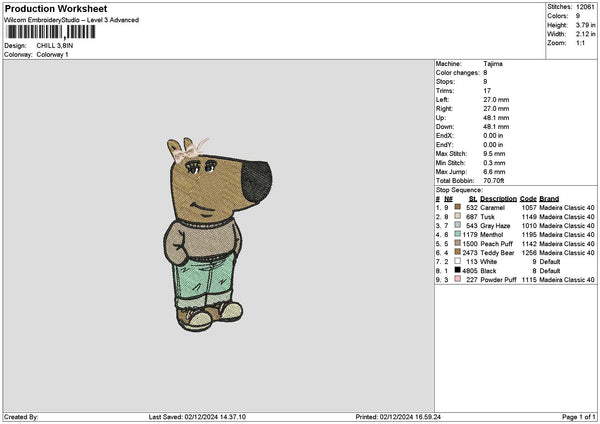
Task: Click the barcode under the worksheet title
Action: pos(51,32)
